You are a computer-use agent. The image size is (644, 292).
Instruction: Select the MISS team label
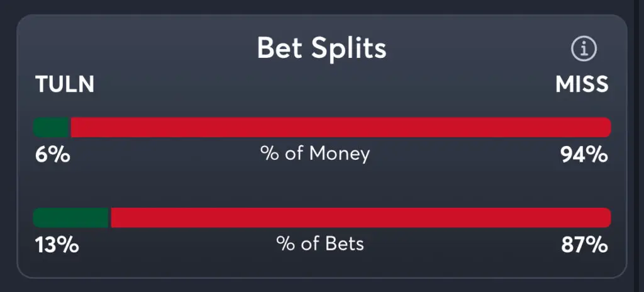pyautogui.click(x=582, y=84)
